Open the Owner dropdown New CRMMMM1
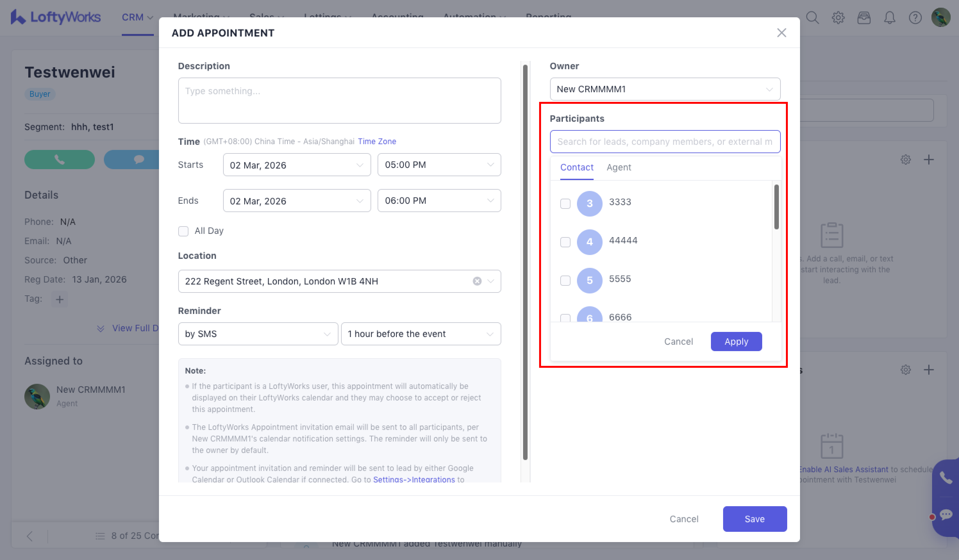Image resolution: width=959 pixels, height=560 pixels. [x=664, y=89]
